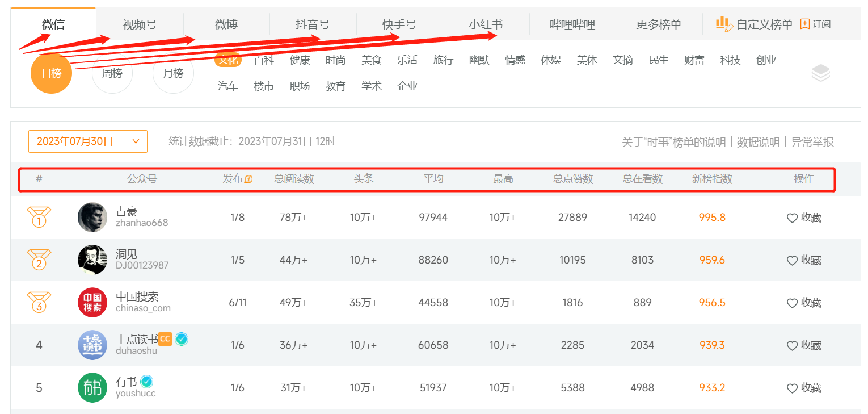Switch to the 视频号 tab
The width and height of the screenshot is (868, 414).
[x=140, y=24]
